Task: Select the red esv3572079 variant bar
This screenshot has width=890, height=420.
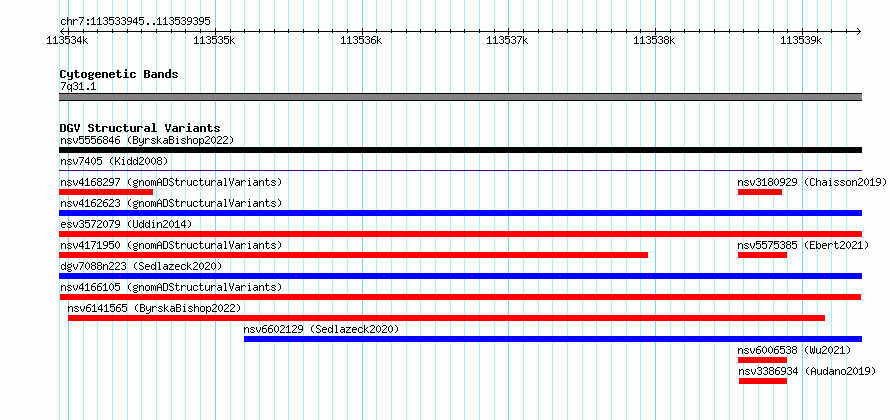Action: [460, 234]
